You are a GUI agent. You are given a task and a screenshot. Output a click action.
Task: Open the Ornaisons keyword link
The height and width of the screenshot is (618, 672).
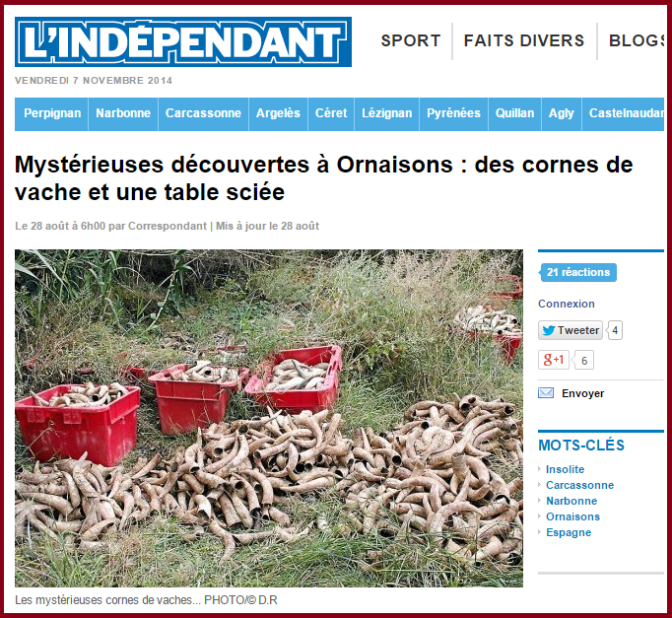click(x=572, y=516)
